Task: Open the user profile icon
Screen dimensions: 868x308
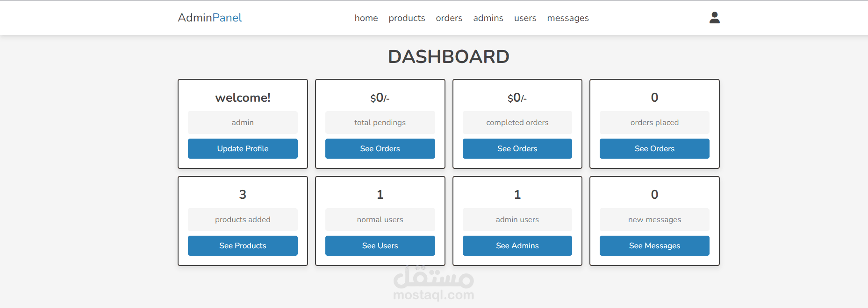Action: (x=714, y=18)
